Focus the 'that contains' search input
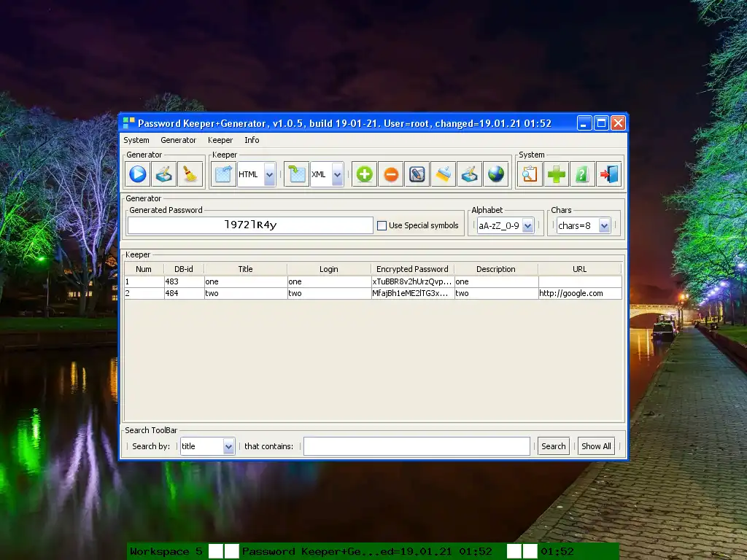This screenshot has height=560, width=747. point(417,446)
